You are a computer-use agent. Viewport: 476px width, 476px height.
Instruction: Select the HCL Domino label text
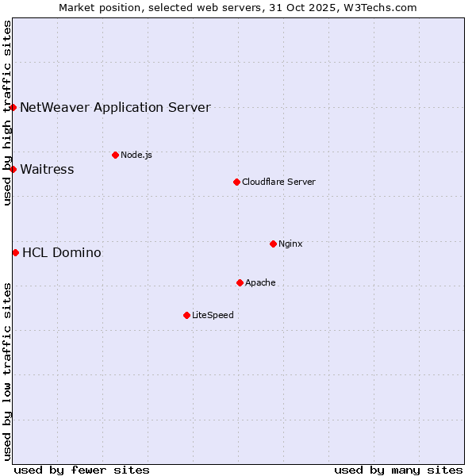61,252
